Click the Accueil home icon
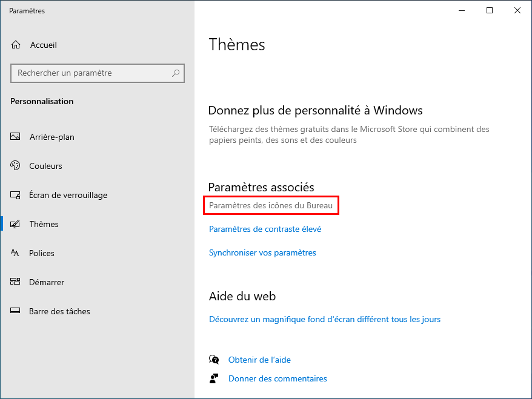The width and height of the screenshot is (532, 399). (x=16, y=45)
